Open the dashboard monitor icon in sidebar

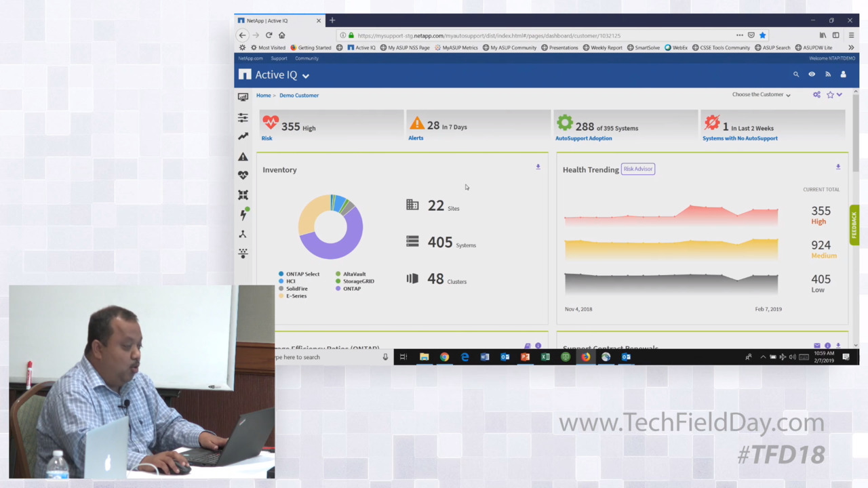point(243,97)
